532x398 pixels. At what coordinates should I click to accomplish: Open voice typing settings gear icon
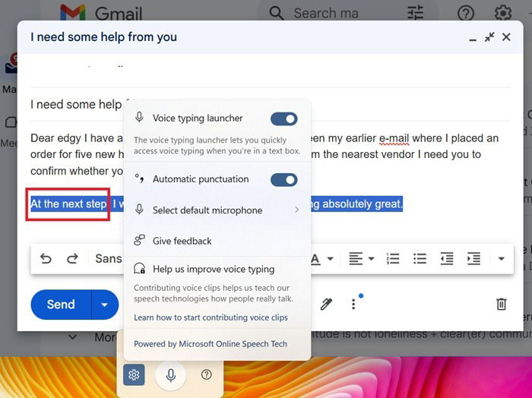click(x=134, y=374)
